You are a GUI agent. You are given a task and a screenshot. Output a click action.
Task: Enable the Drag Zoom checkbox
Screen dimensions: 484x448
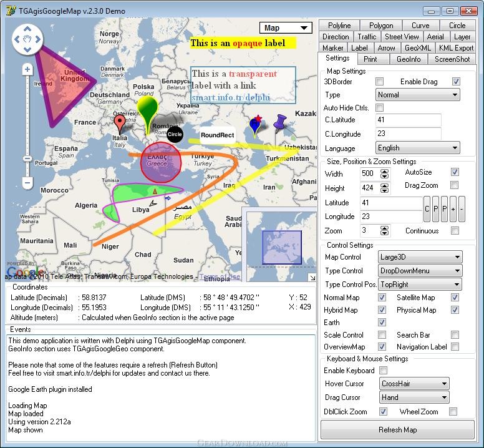(454, 185)
